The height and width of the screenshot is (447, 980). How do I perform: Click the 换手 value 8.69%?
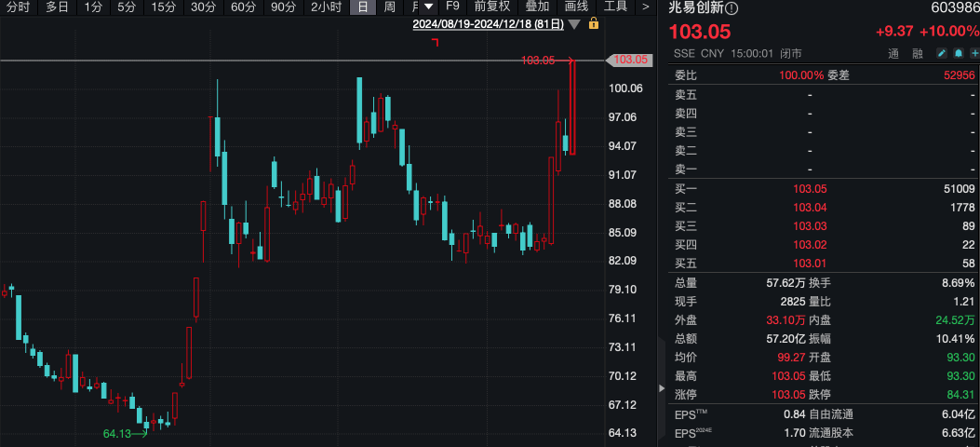click(x=958, y=282)
